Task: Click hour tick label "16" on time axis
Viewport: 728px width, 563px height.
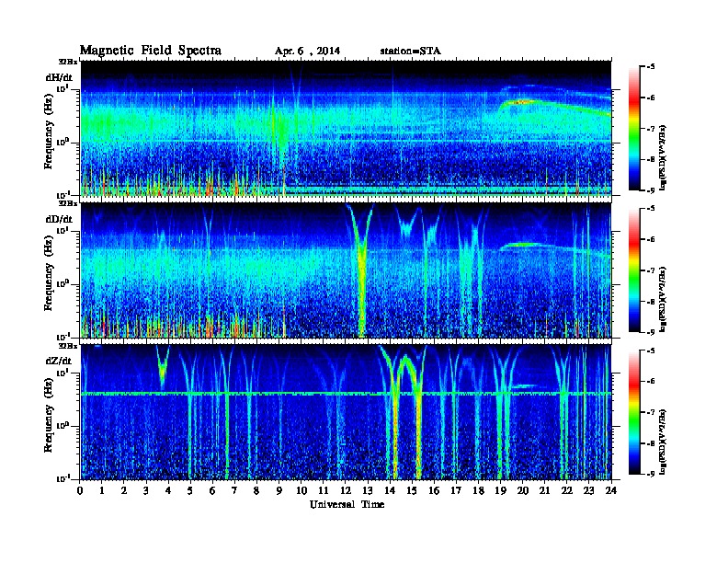Action: click(434, 490)
